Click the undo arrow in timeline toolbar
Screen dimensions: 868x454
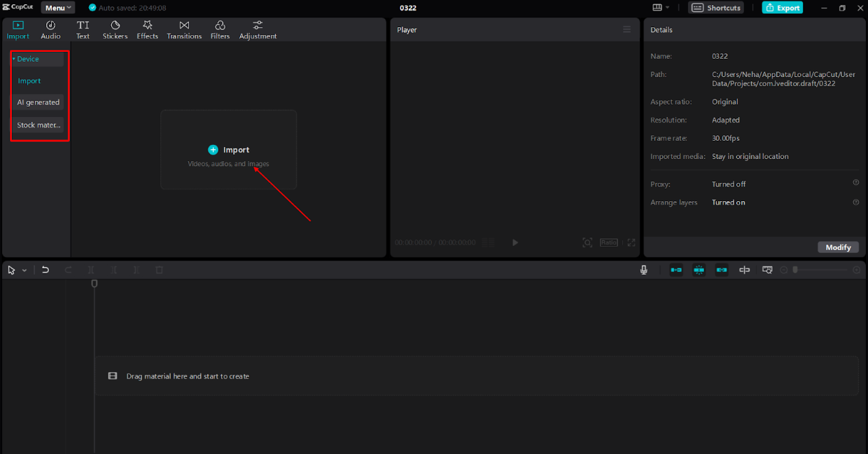(x=45, y=270)
